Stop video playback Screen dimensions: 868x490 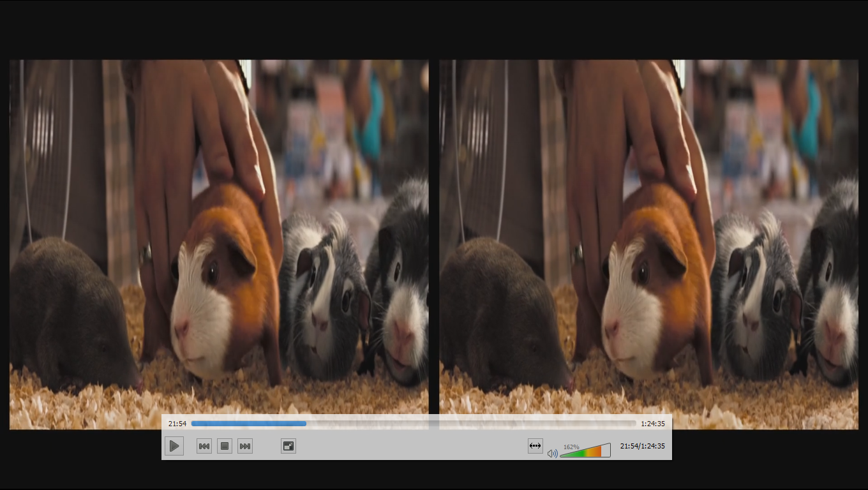(x=225, y=446)
